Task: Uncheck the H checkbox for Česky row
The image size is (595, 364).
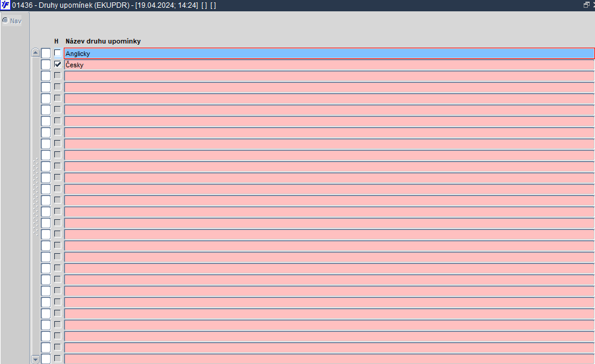Action: coord(57,64)
